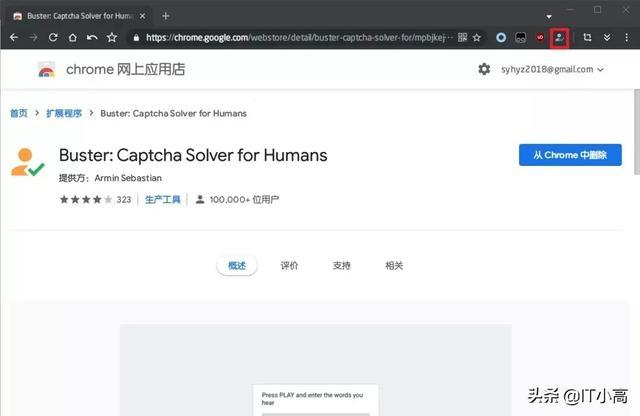640x416 pixels.
Task: Click the page vertical scrollbar
Action: 637,132
